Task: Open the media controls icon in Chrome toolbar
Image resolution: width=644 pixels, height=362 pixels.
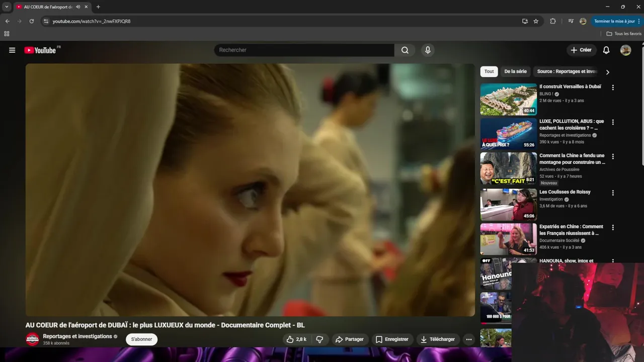Action: [x=571, y=21]
